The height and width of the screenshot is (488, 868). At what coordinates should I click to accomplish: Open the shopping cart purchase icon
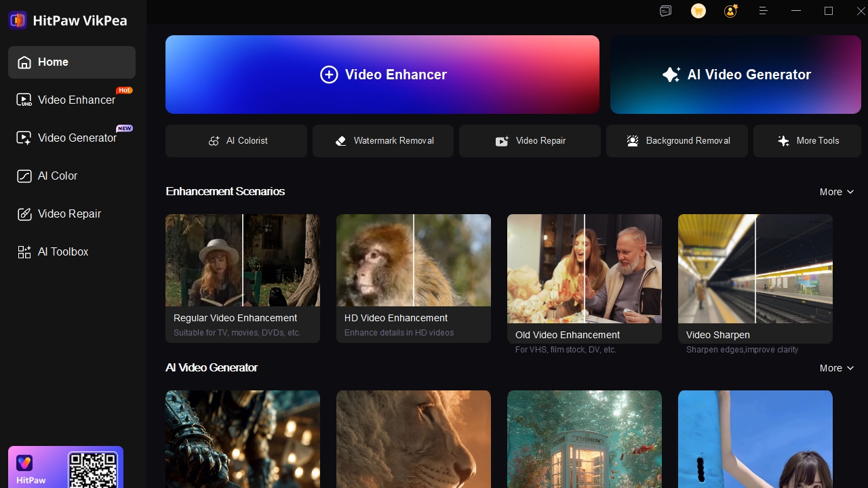point(698,11)
